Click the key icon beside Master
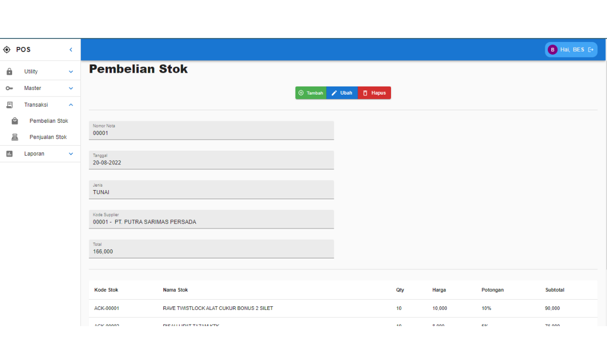 tap(9, 88)
